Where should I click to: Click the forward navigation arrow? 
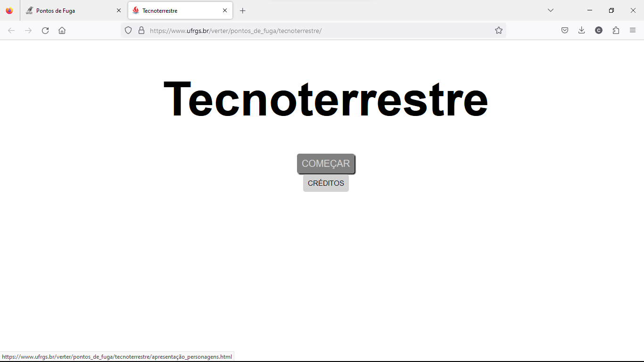pos(28,31)
